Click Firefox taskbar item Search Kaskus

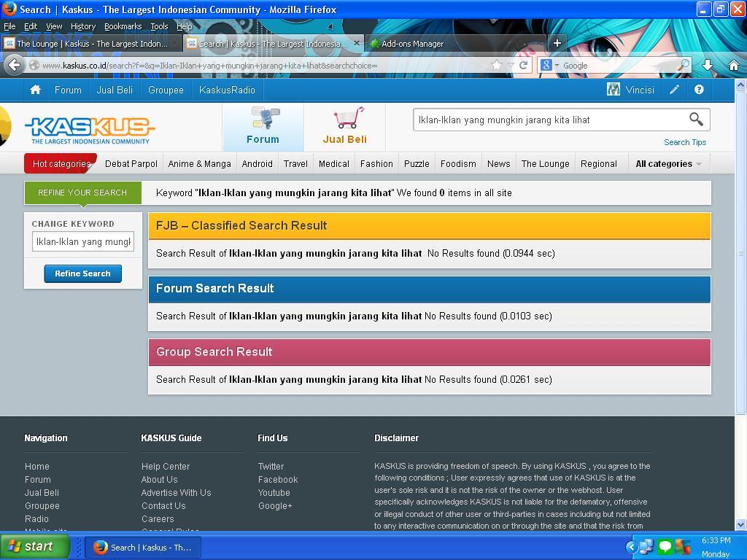[143, 547]
